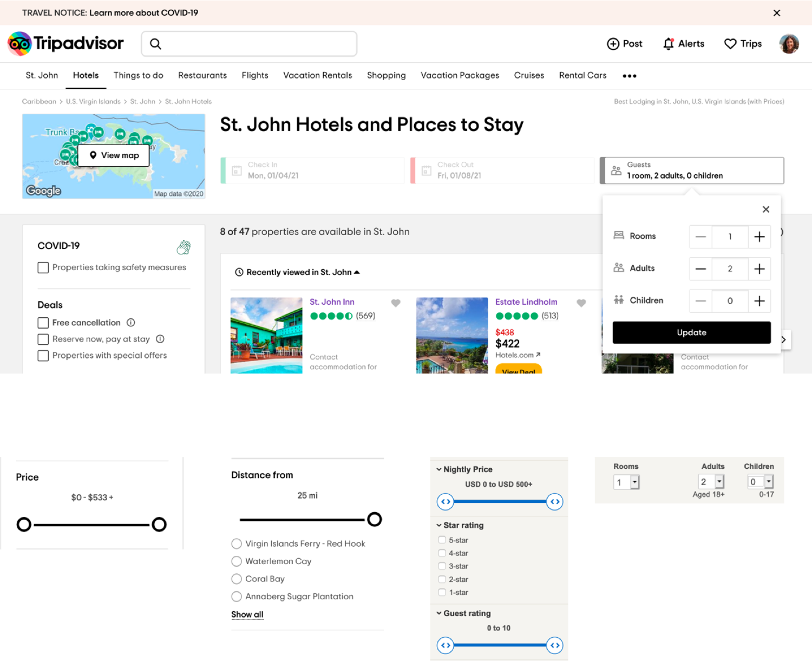Open the Children dropdown selector
This screenshot has width=812, height=661.
click(761, 482)
